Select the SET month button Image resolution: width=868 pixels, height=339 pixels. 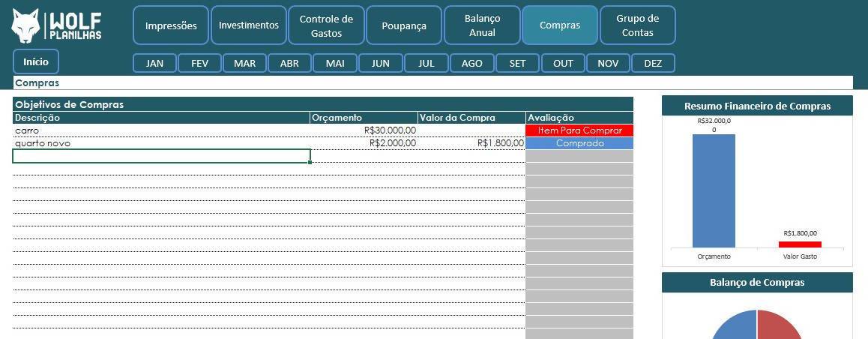coord(518,63)
